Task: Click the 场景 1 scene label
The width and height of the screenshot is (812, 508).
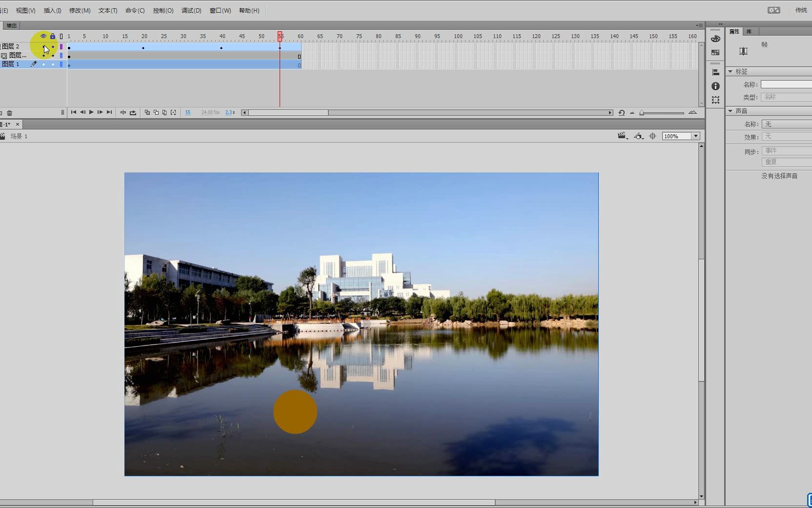Action: click(19, 136)
